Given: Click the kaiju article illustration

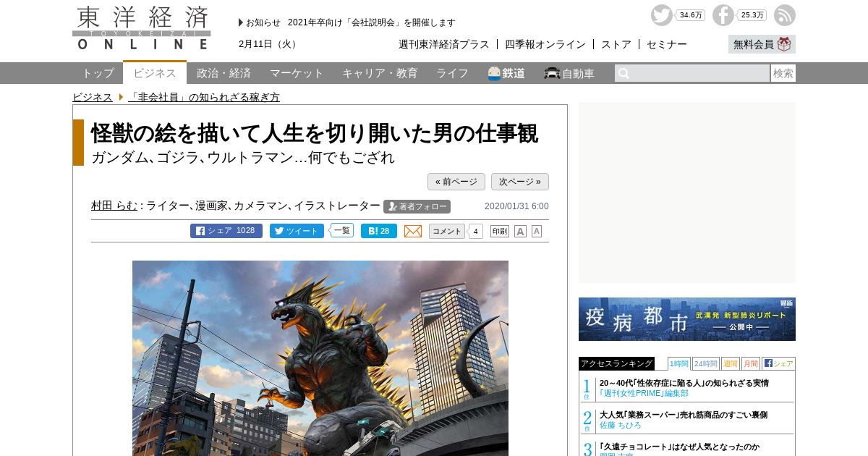Looking at the screenshot, I should click(320, 358).
